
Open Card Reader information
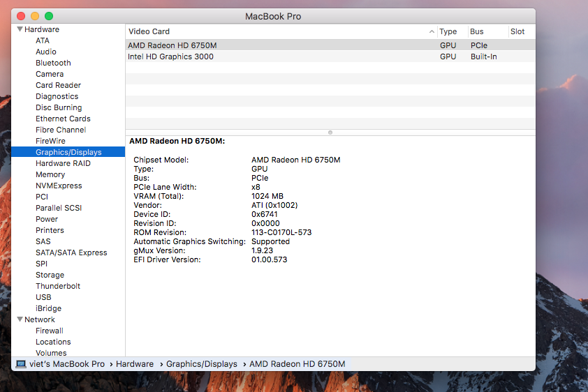[x=58, y=85]
